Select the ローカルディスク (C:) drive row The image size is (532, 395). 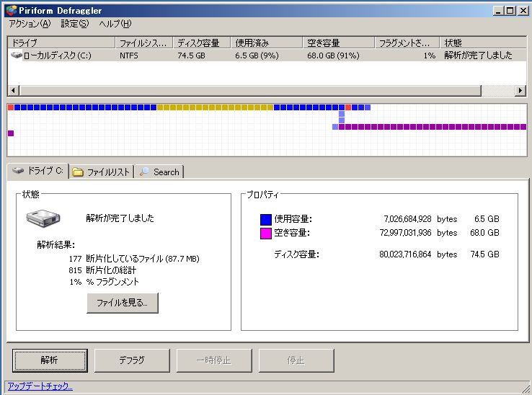click(267, 56)
